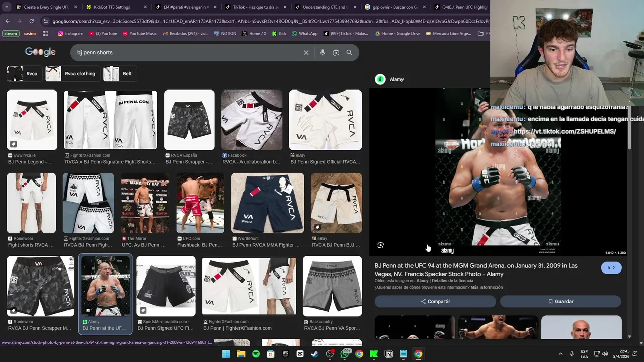Show hidden system tray icons
Image resolution: width=644 pixels, height=362 pixels.
point(561,354)
